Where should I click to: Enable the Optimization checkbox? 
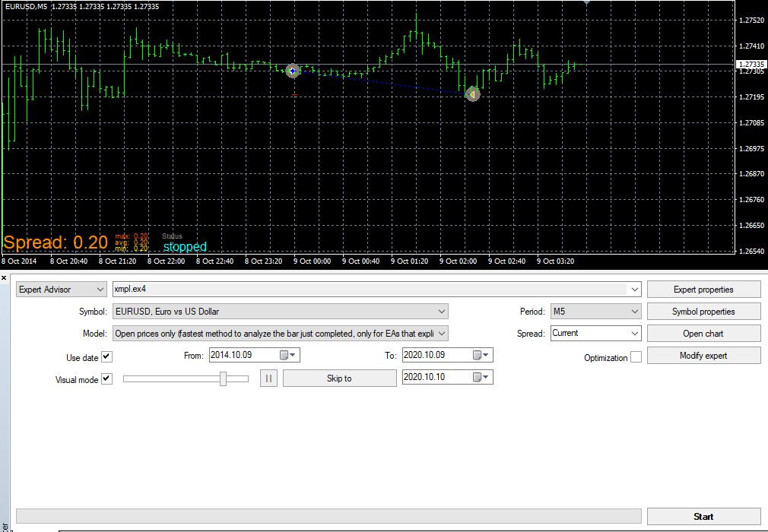[636, 357]
